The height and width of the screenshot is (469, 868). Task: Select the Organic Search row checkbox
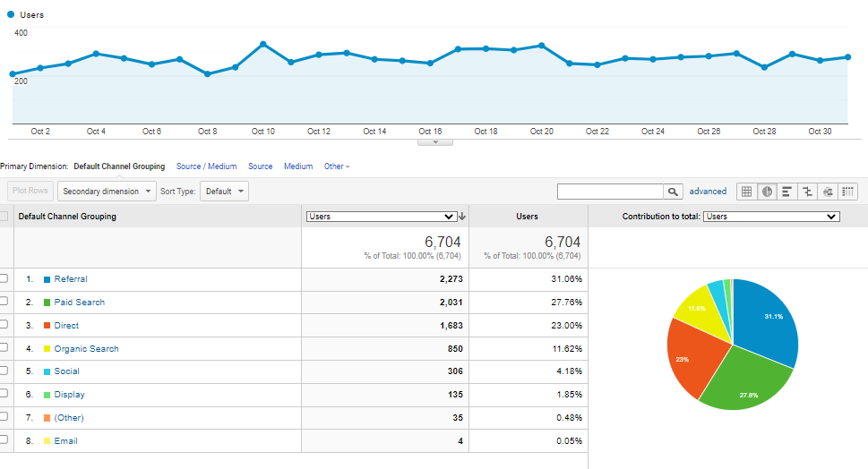click(x=4, y=349)
